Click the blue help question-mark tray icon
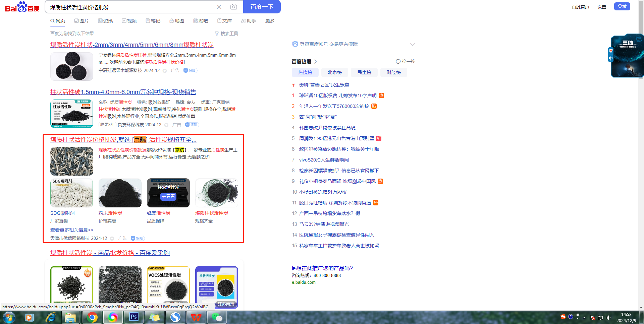644x324 pixels. tap(571, 317)
